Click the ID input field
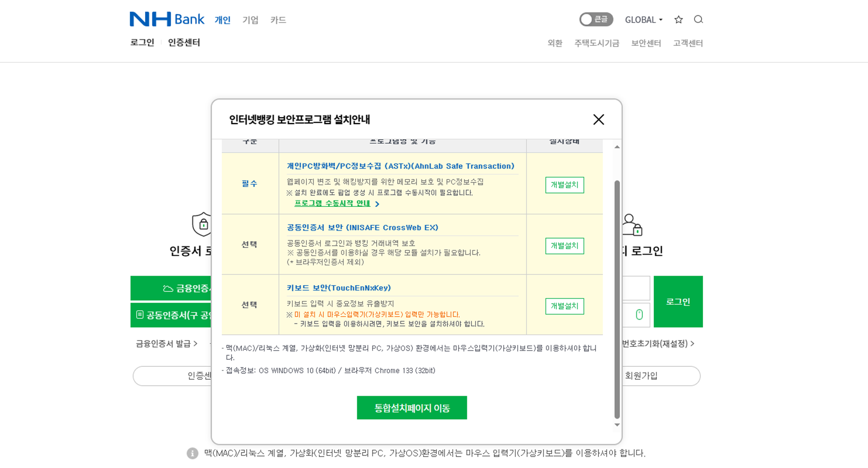This screenshot has height=468, width=868. 636,288
